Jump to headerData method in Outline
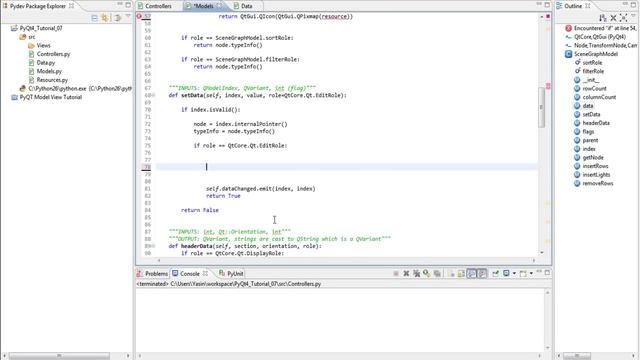This screenshot has height=360, width=640. tap(596, 123)
